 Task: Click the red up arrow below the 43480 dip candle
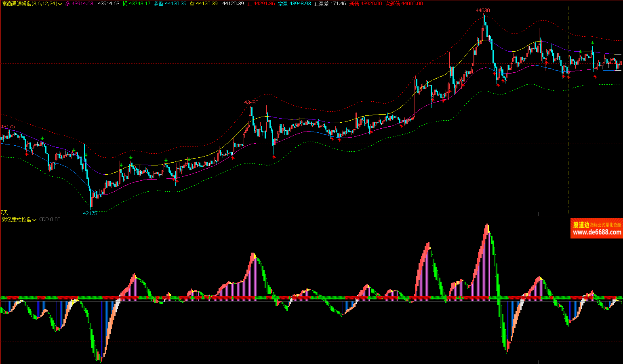pyautogui.click(x=274, y=157)
